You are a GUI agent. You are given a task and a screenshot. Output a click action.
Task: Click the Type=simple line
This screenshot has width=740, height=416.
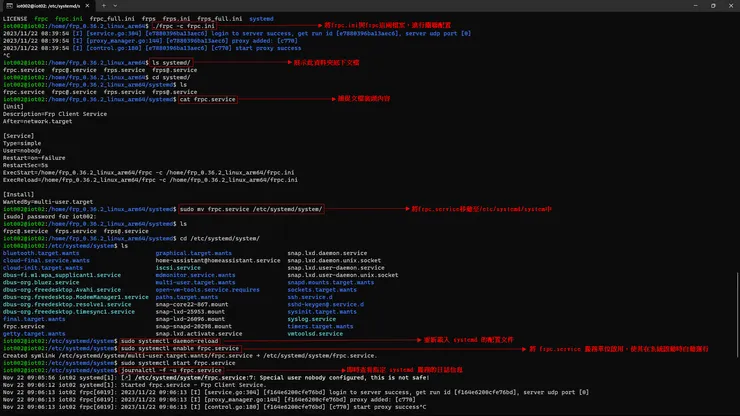(22, 143)
